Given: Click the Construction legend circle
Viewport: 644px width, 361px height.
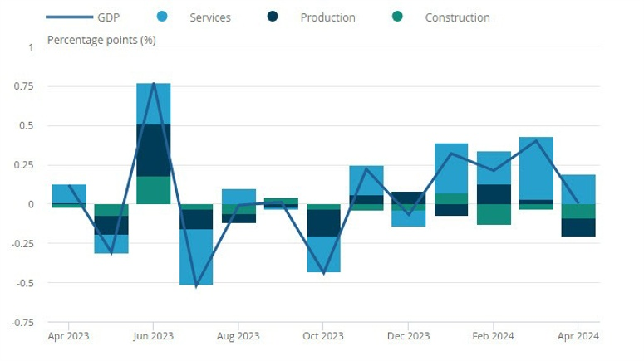Looking at the screenshot, I should coord(397,17).
